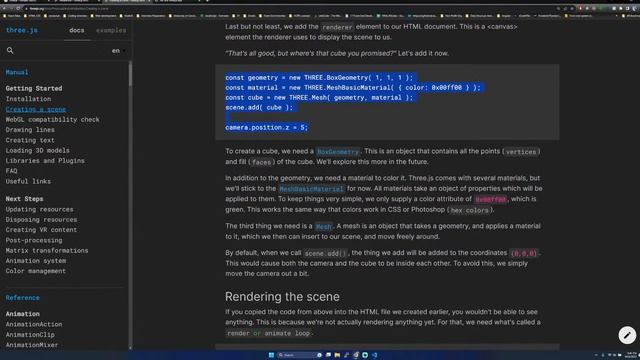Click the 'scene.add( cube );' code line
This screenshot has width=640, height=360.
(259, 107)
